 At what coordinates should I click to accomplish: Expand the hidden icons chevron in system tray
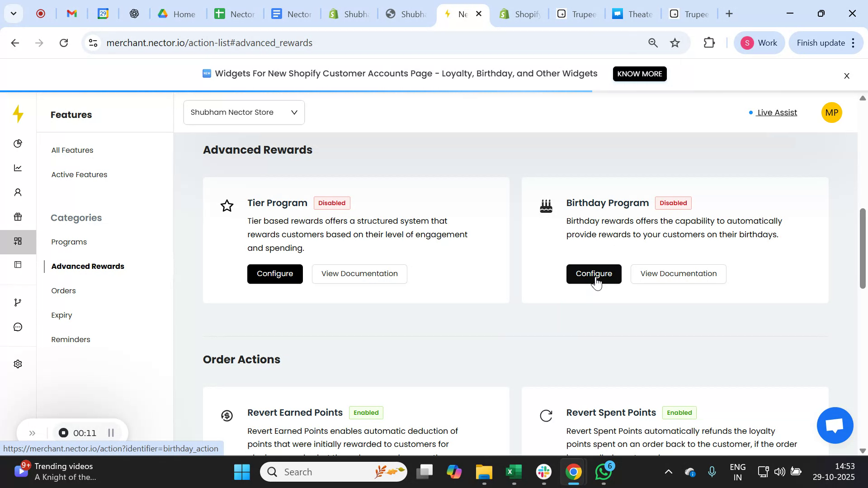click(668, 471)
